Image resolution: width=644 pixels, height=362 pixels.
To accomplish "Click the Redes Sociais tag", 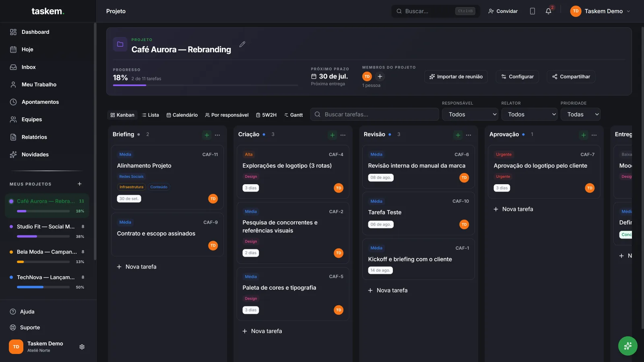I will (x=131, y=177).
